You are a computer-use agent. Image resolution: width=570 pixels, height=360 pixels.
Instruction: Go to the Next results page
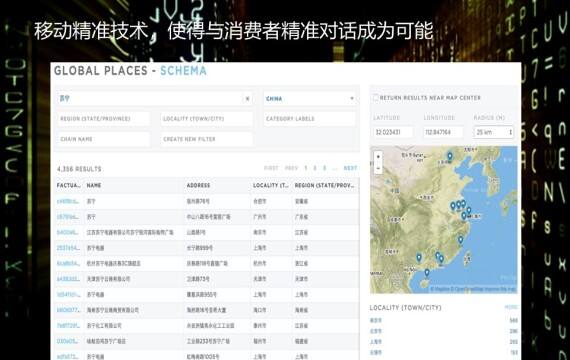point(350,168)
